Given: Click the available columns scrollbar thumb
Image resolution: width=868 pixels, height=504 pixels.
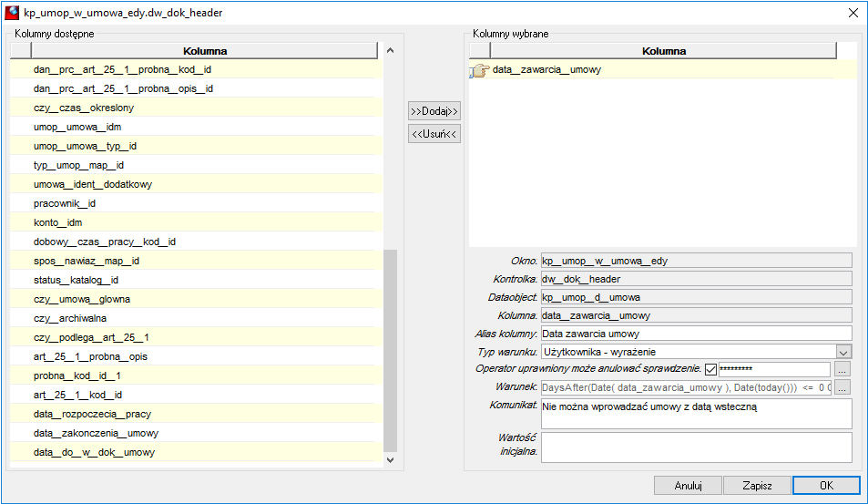Looking at the screenshot, I should (x=390, y=351).
